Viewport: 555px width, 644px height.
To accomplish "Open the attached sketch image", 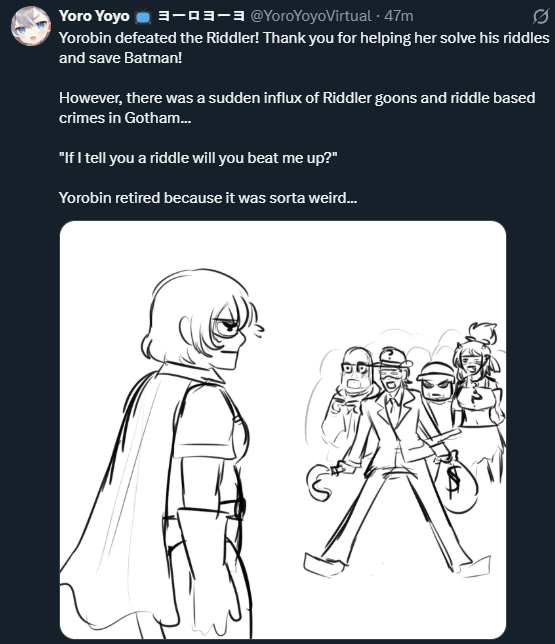I will (283, 430).
